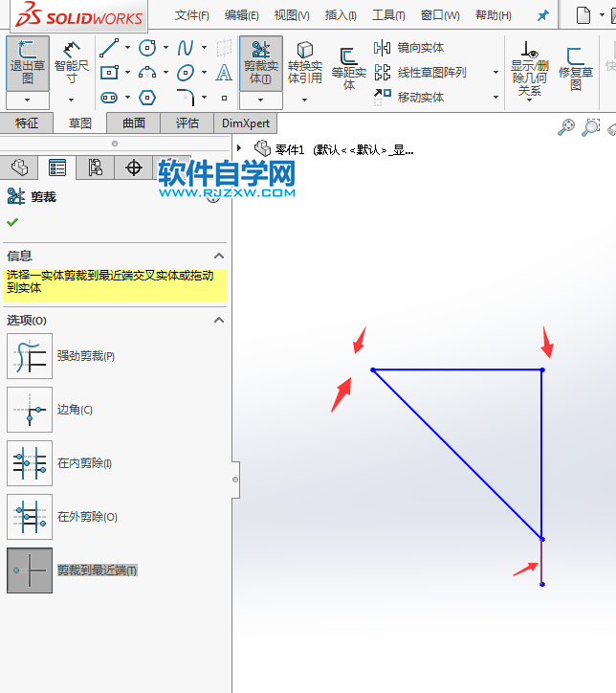
Task: Switch to the 曲面 ribbon tab
Action: [133, 123]
